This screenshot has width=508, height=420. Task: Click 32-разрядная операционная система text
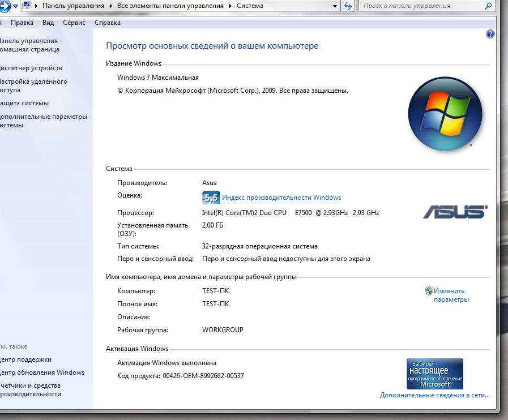[x=259, y=246]
